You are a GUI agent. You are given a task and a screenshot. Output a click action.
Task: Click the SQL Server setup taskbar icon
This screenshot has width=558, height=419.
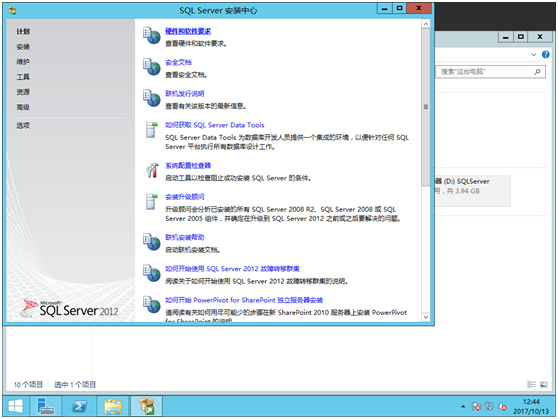[147, 406]
